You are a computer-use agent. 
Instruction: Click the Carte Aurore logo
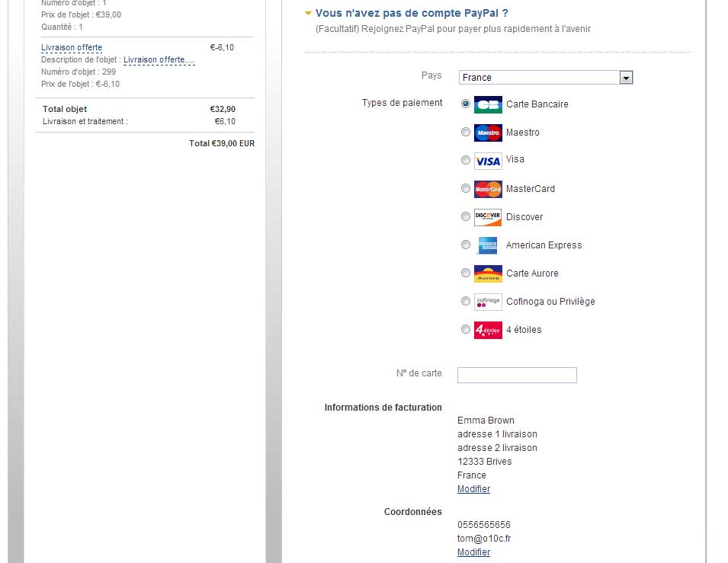tap(488, 274)
